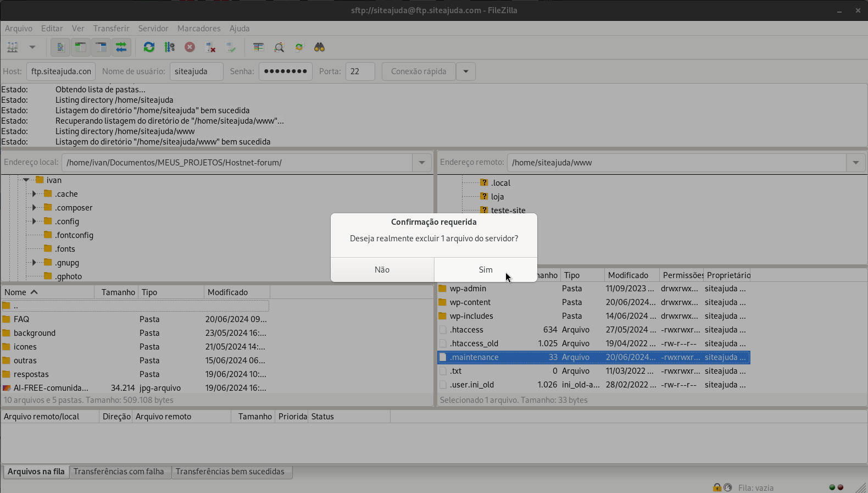Open the Site Manager icon
This screenshot has width=868, height=493.
(x=12, y=47)
